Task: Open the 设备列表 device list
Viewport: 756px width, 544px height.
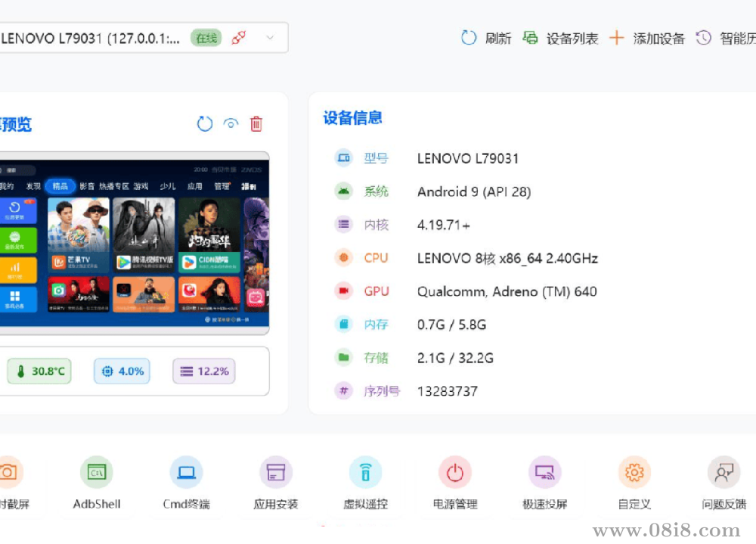Action: pyautogui.click(x=562, y=38)
